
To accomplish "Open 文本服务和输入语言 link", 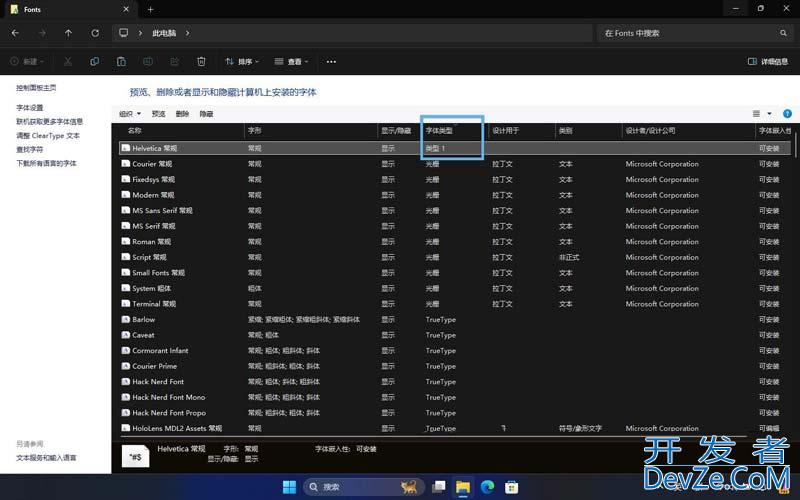I will [46, 458].
